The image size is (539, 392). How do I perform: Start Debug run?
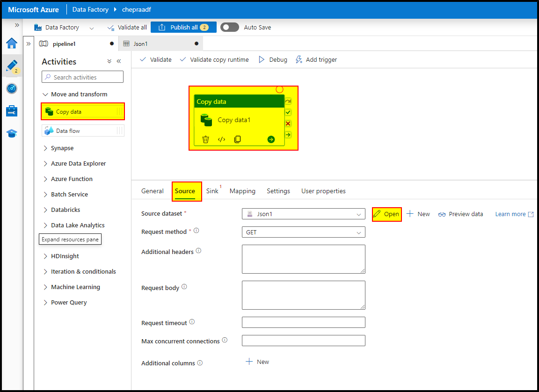tap(273, 60)
